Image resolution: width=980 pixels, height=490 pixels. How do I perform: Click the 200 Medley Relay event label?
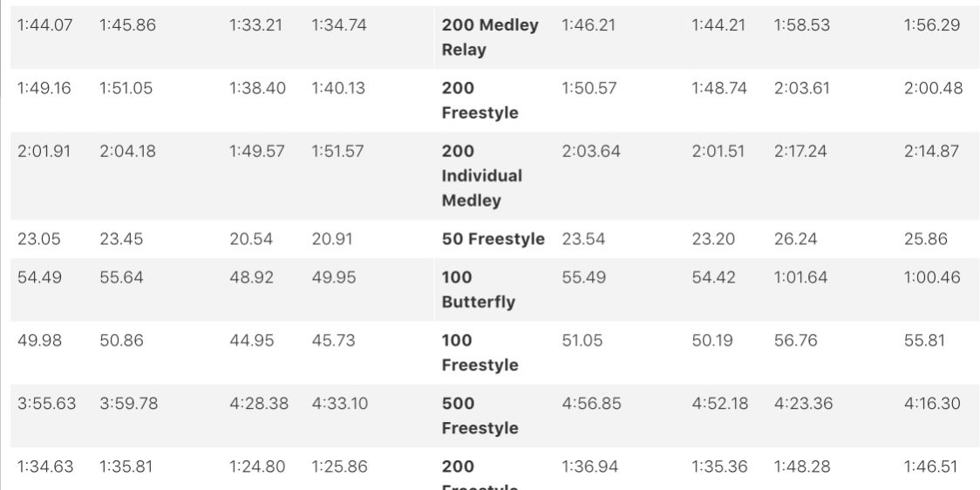click(489, 37)
